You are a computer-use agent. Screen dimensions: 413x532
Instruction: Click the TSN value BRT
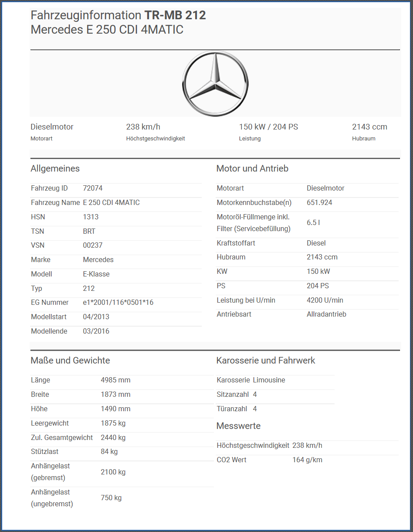point(89,232)
